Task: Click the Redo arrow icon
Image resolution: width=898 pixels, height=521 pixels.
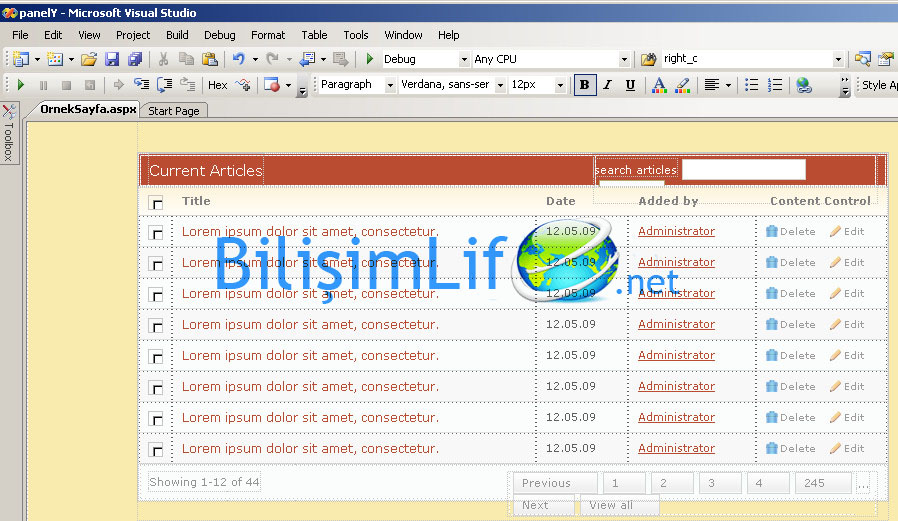Action: (x=273, y=59)
